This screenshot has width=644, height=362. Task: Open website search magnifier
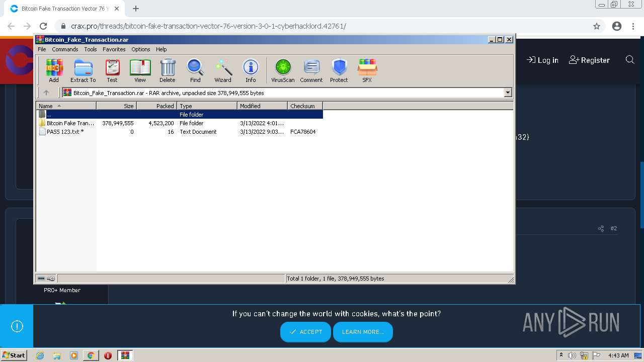point(630,60)
